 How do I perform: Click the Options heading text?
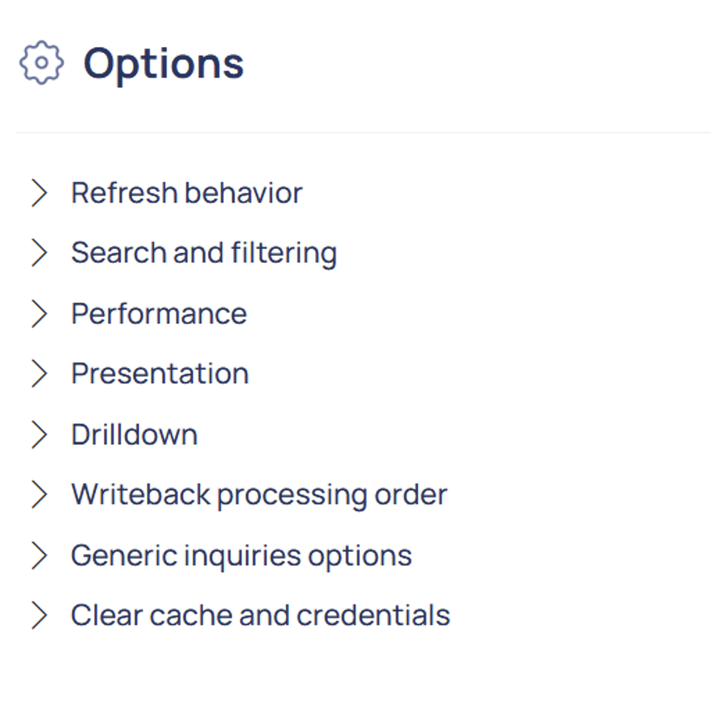coord(164,63)
